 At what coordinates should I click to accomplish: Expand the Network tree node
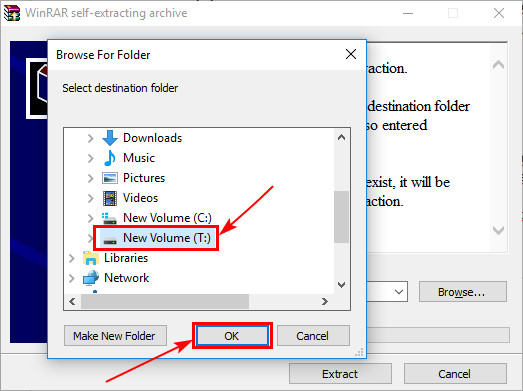71,278
